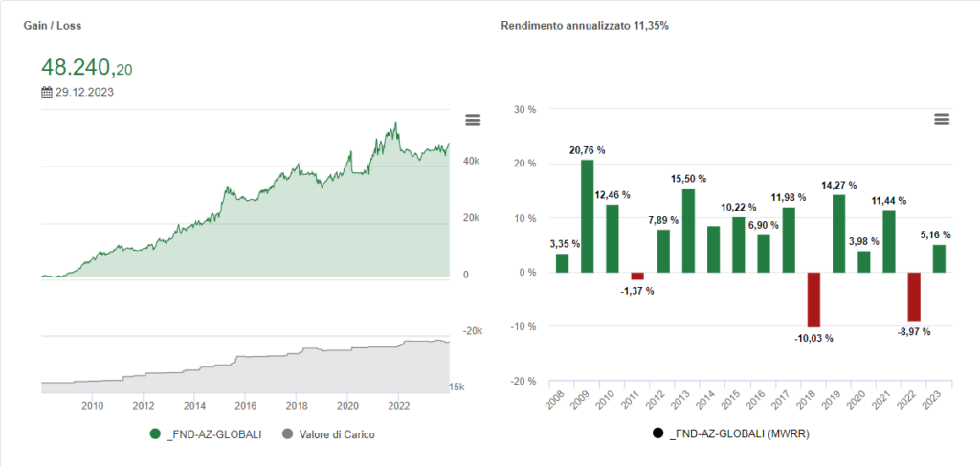
Task: Click the 2019 bar showing 14,27 %
Action: 838,233
